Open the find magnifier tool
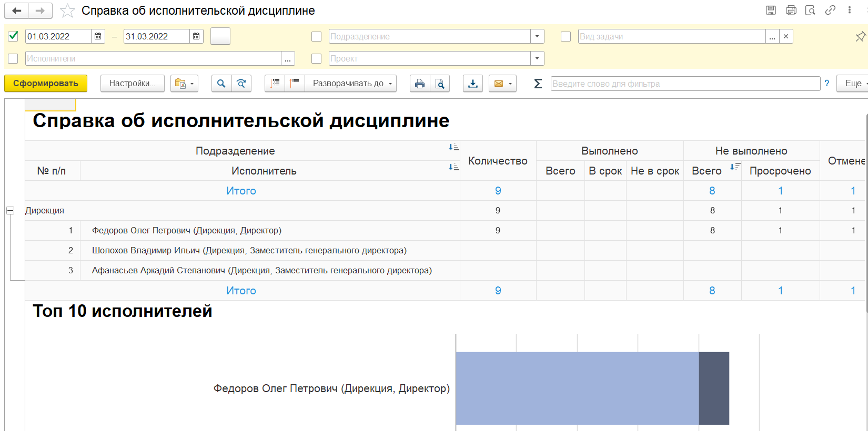This screenshot has width=868, height=431. (221, 84)
